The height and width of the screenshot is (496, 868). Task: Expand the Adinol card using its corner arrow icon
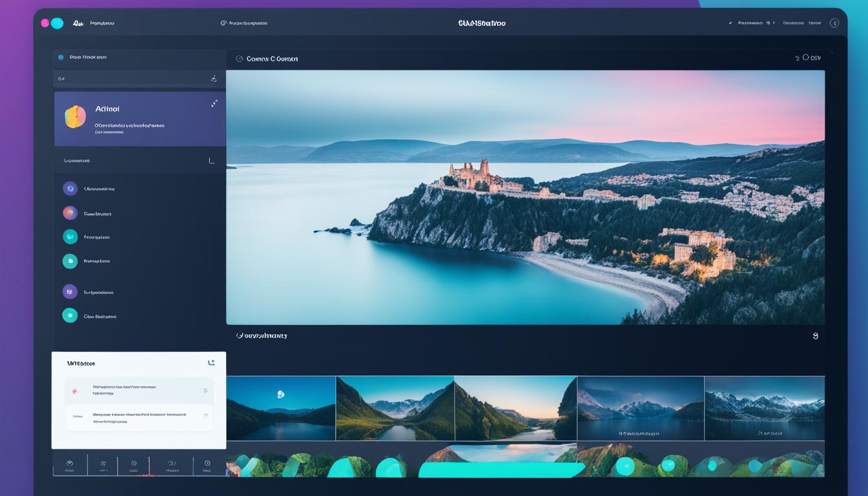[214, 103]
